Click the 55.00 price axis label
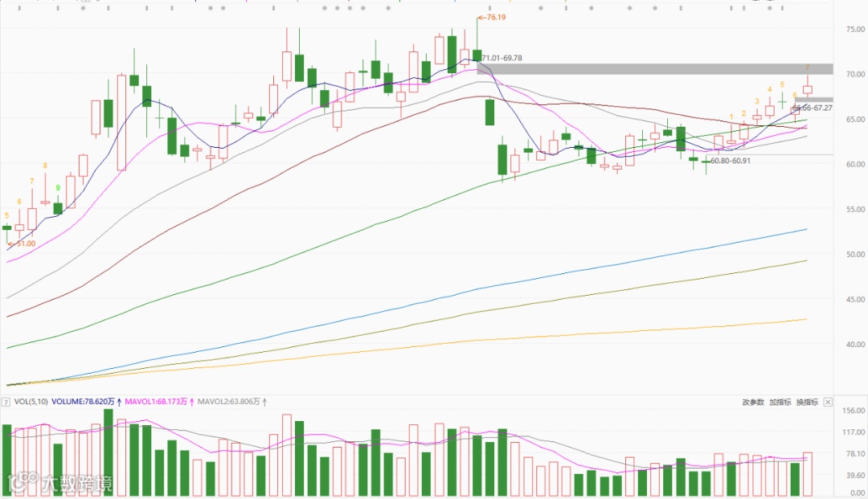This screenshot has width=868, height=499. click(855, 209)
